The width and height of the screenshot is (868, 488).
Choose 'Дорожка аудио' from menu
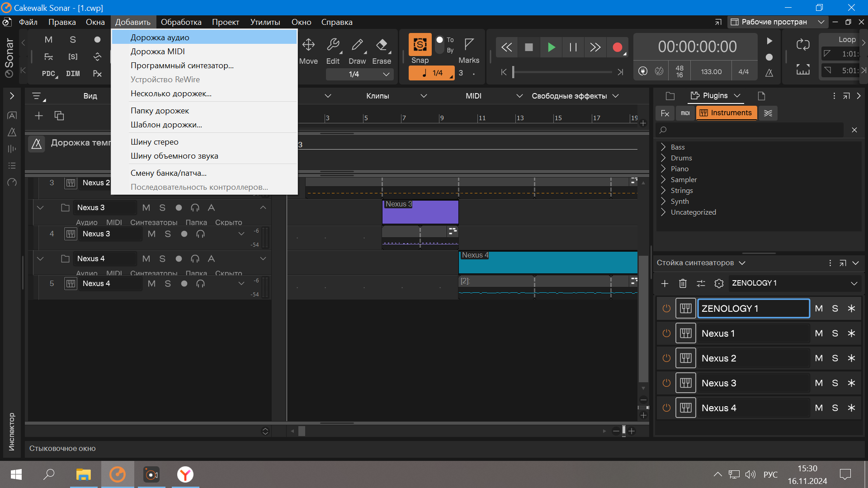point(204,38)
